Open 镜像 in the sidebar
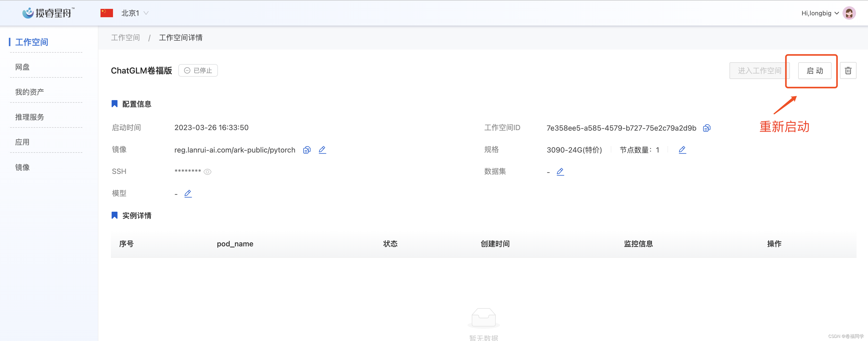Viewport: 868px width, 341px height. (22, 167)
